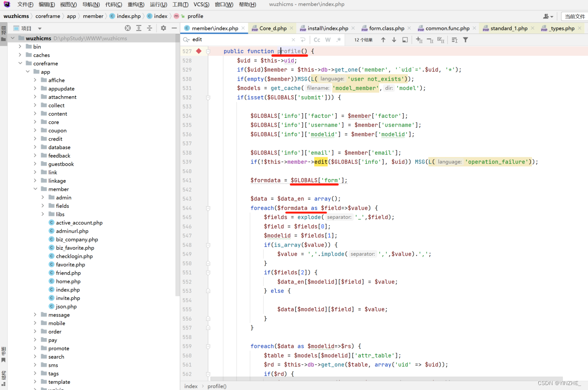Screen dimensions: 588x390
Task: Expand the template folder
Action: [x=35, y=382]
